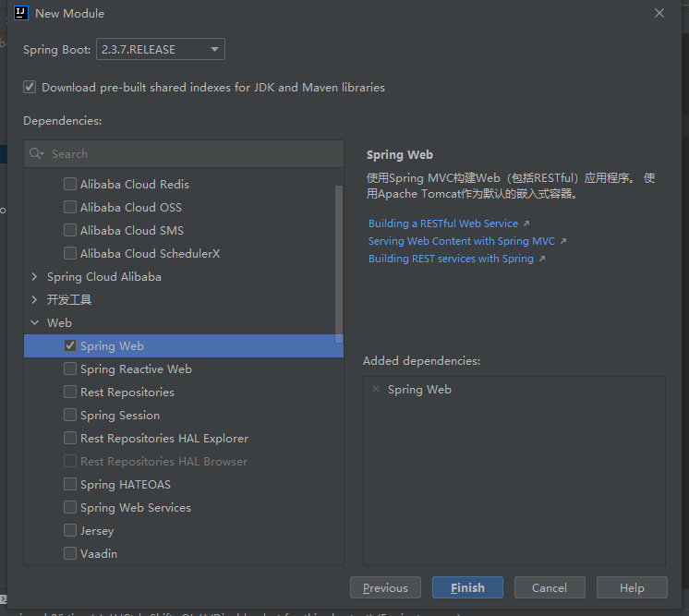This screenshot has height=616, width=689.
Task: Check Rest Repositories HAL Explorer
Action: (70, 438)
